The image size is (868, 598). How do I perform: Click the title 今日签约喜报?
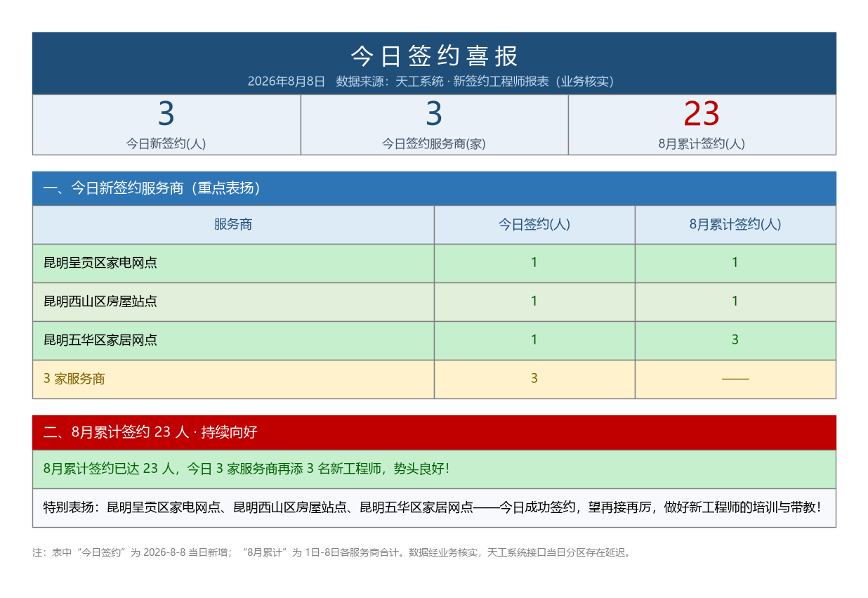click(x=434, y=56)
